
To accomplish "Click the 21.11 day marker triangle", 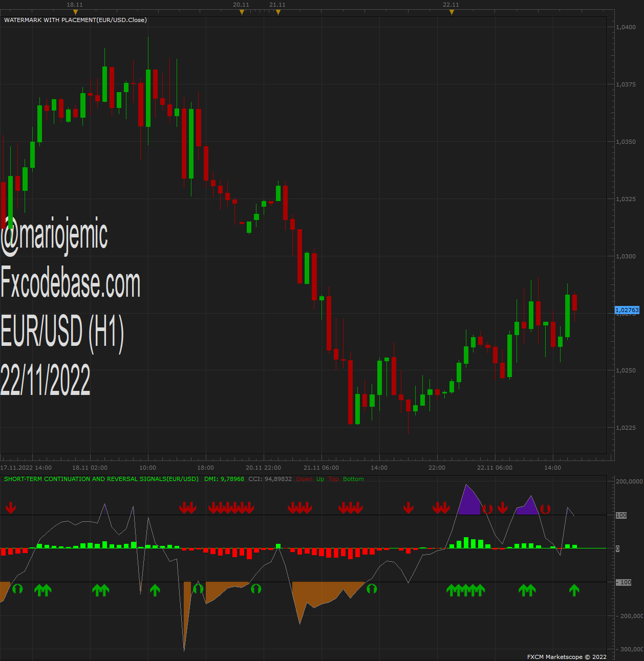I will [278, 12].
